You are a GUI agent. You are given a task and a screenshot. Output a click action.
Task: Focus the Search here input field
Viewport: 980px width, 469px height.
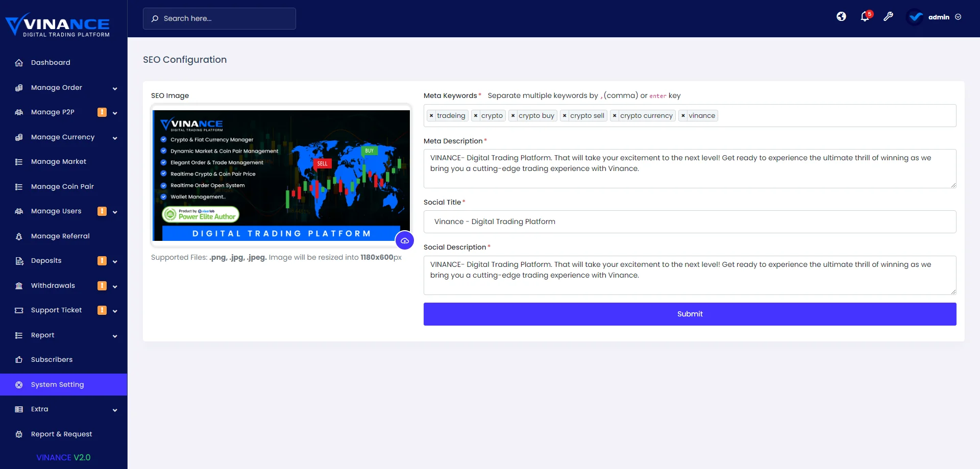[219, 18]
